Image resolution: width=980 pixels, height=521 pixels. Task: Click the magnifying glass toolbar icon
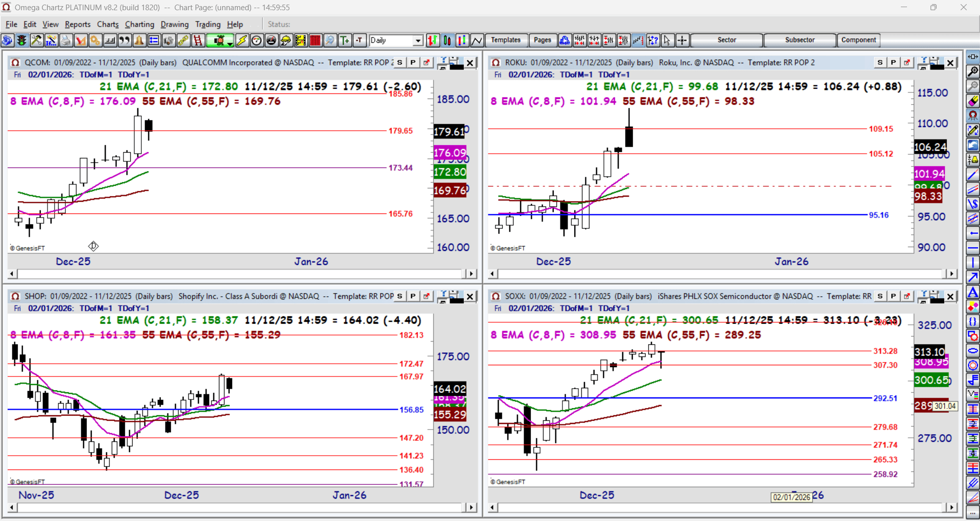330,40
